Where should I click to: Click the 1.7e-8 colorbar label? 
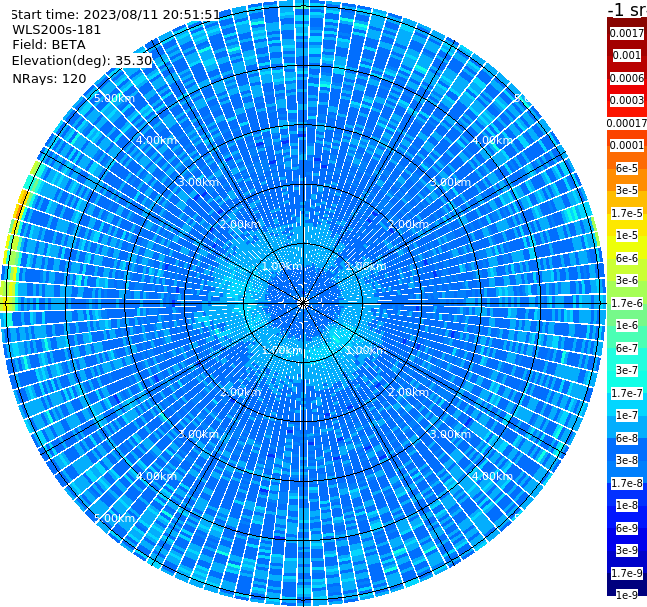(627, 483)
